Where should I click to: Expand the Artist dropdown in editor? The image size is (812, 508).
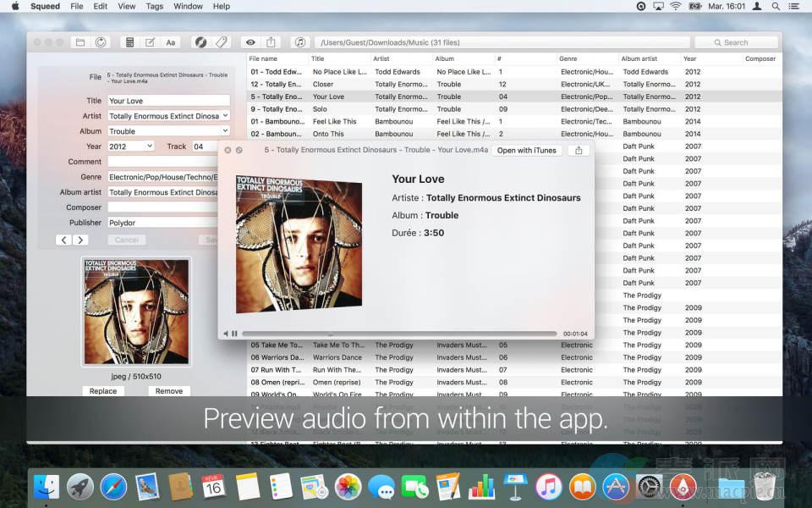224,116
